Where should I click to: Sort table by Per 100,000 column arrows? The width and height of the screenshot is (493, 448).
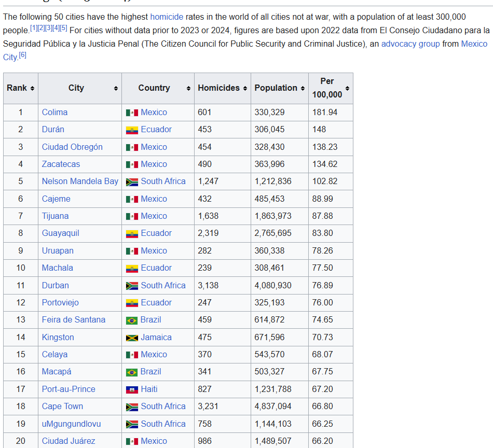click(x=347, y=89)
